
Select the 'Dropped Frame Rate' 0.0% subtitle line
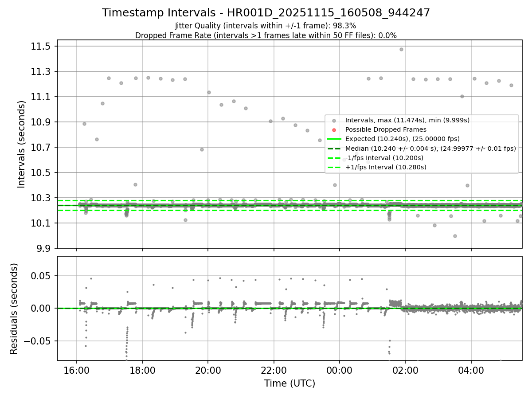click(266, 35)
